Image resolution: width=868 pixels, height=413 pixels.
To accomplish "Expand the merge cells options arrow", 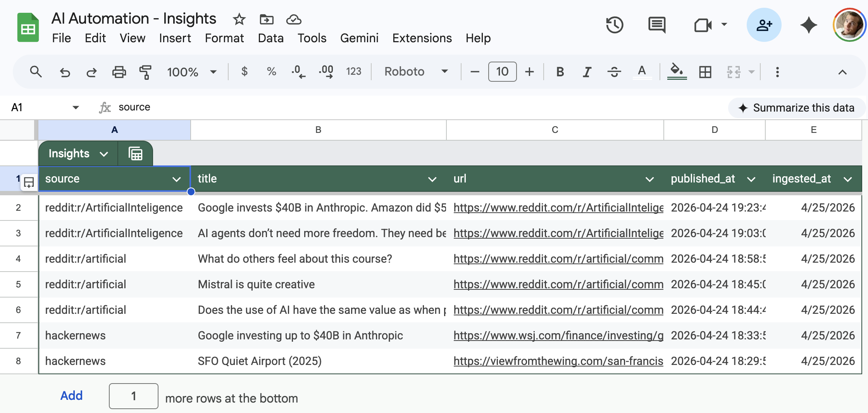I will pos(751,72).
